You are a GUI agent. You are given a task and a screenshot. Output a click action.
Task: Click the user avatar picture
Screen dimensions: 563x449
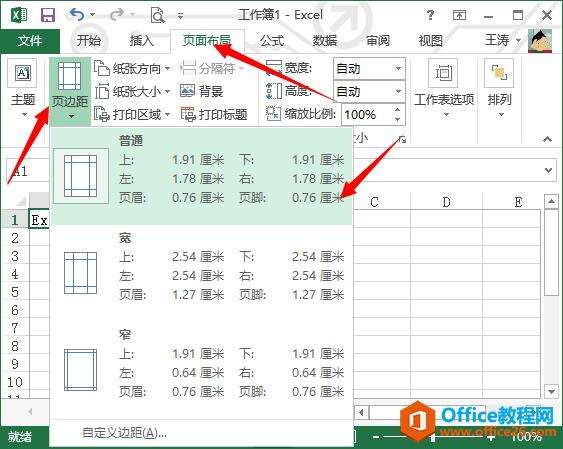[540, 41]
